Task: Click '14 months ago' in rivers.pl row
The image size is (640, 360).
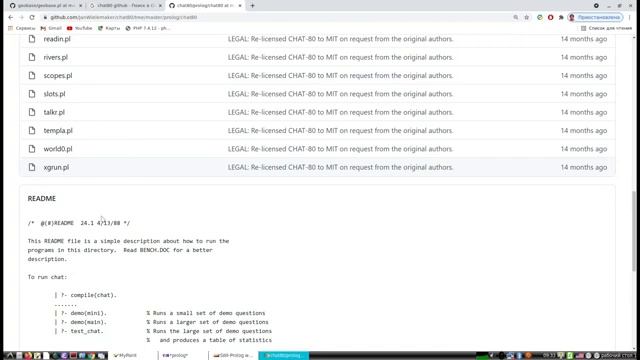Action: (x=584, y=57)
